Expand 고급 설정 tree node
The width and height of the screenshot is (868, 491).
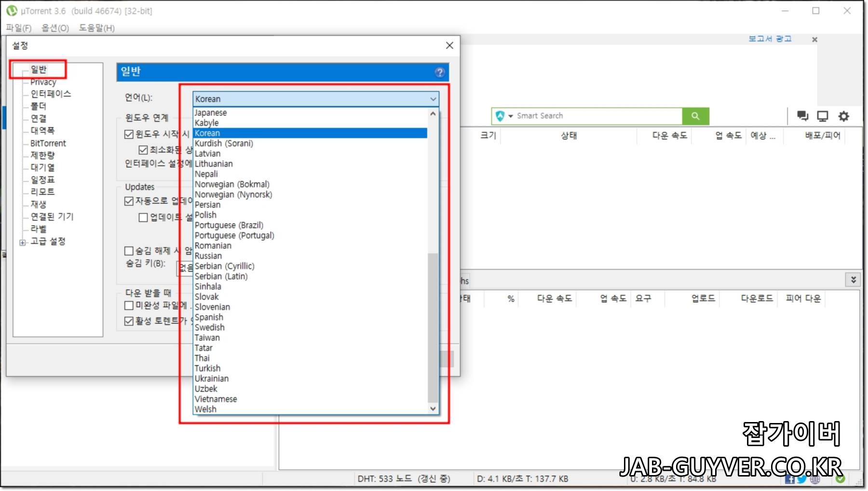22,243
